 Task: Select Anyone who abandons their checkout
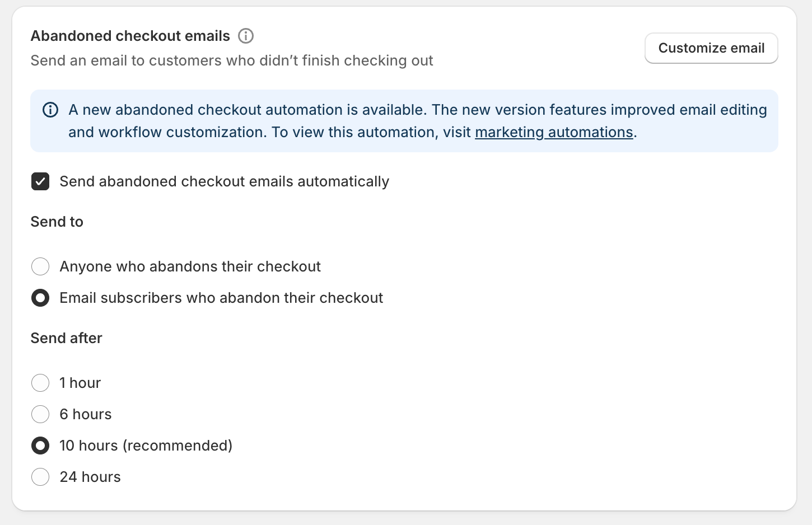40,266
